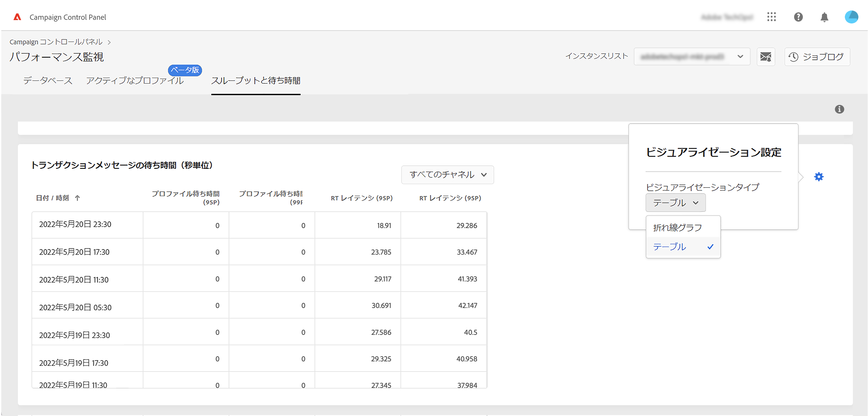Open the help question mark icon
Screen dimensions: 868x416
pos(798,17)
